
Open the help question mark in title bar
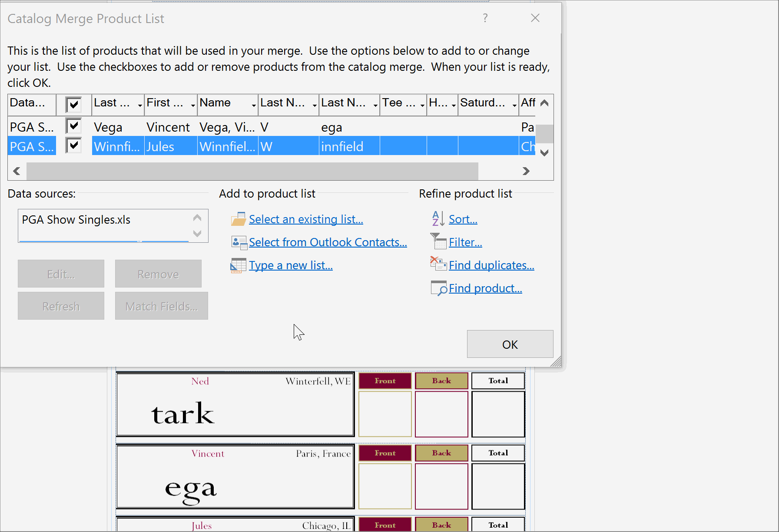485,18
